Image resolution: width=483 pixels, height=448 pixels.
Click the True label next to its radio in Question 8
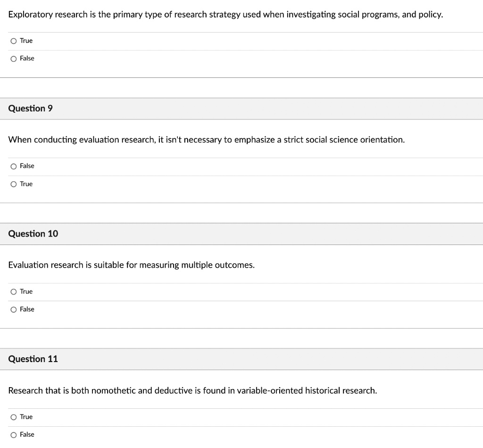point(26,41)
